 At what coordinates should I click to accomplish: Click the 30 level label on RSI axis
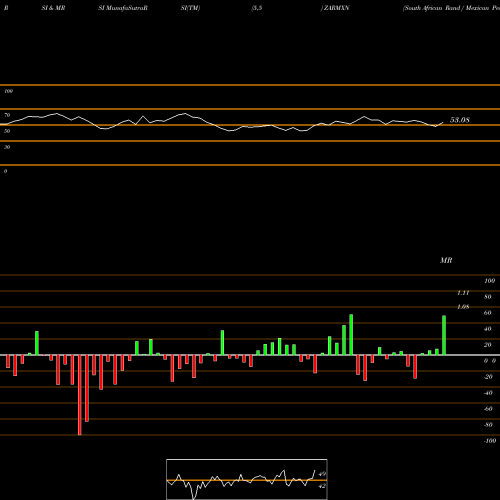pyautogui.click(x=7, y=147)
